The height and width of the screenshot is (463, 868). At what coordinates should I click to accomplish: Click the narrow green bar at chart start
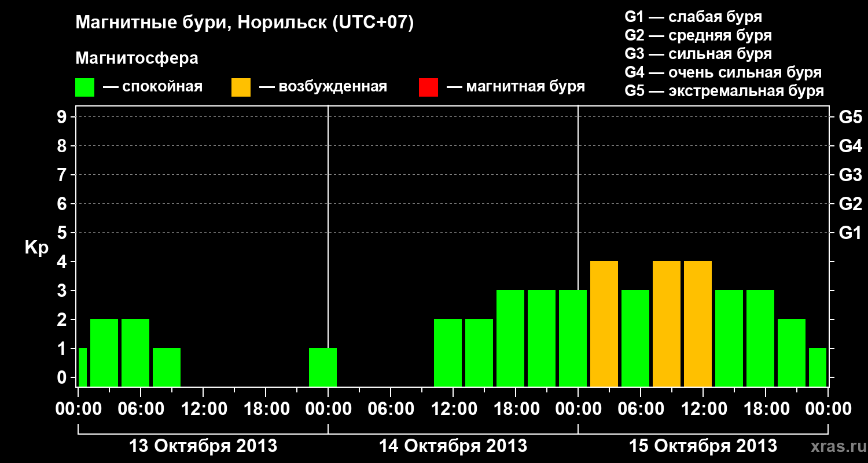coord(82,367)
